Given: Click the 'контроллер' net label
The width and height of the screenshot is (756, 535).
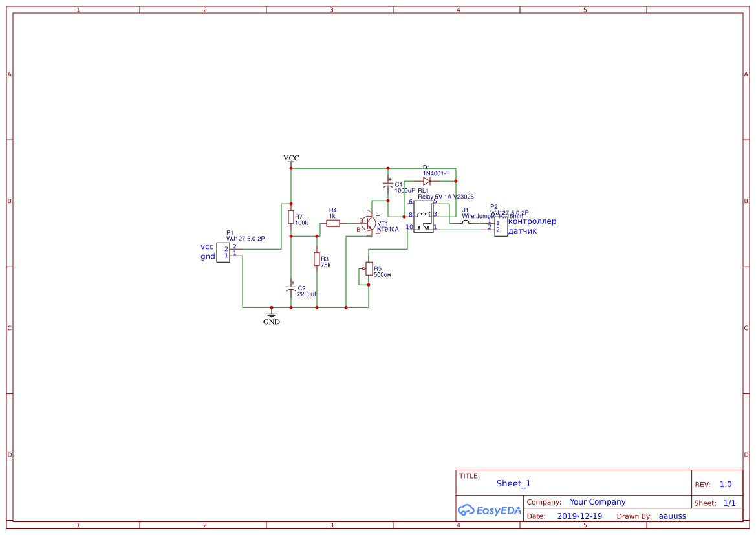Looking at the screenshot, I should (x=532, y=221).
